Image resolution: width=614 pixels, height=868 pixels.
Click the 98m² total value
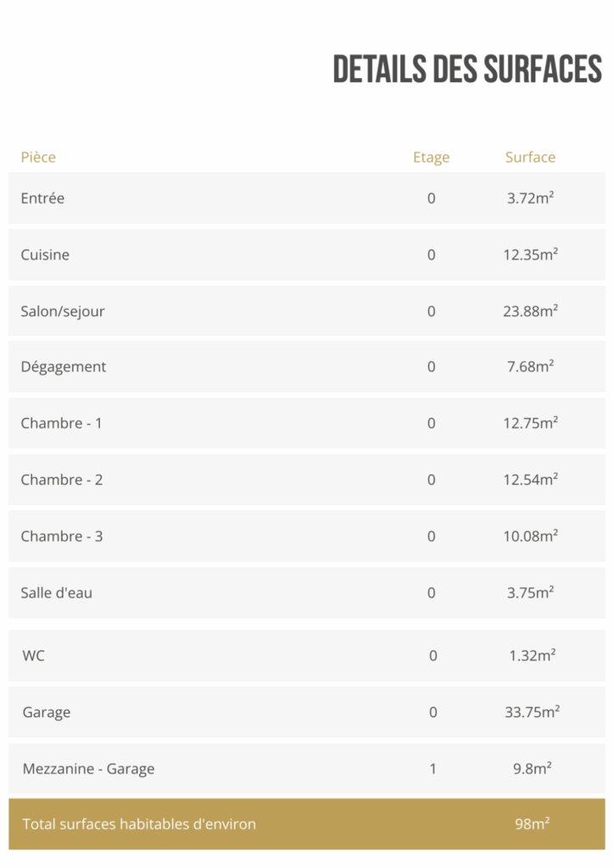[x=532, y=824]
